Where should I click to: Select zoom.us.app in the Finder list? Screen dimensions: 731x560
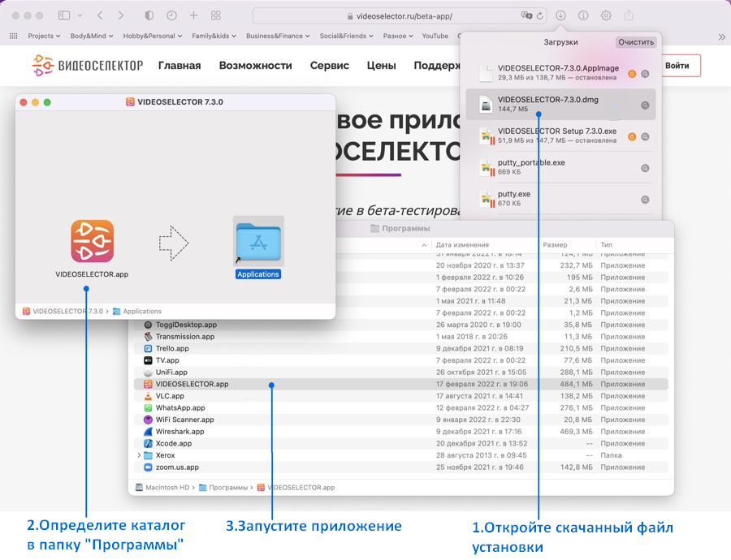point(401,467)
